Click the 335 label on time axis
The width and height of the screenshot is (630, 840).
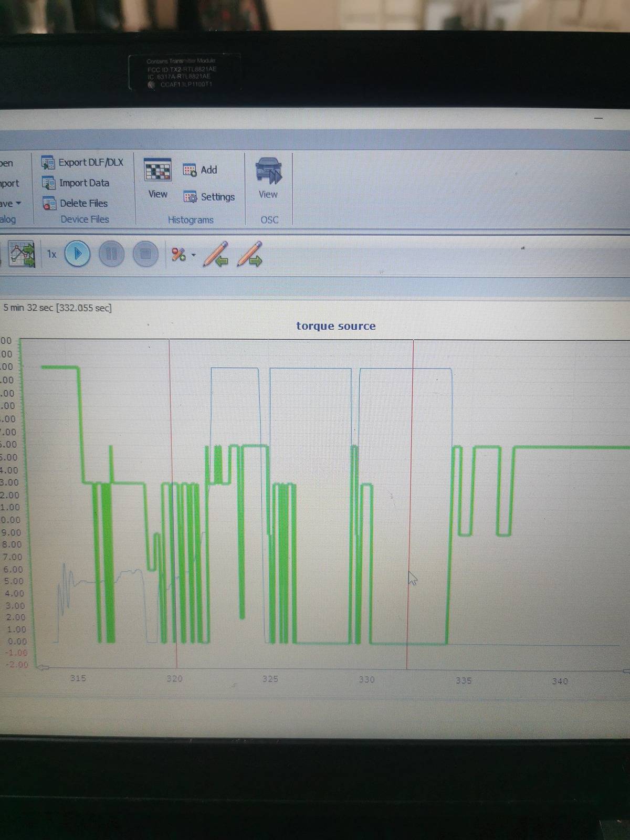click(x=463, y=680)
